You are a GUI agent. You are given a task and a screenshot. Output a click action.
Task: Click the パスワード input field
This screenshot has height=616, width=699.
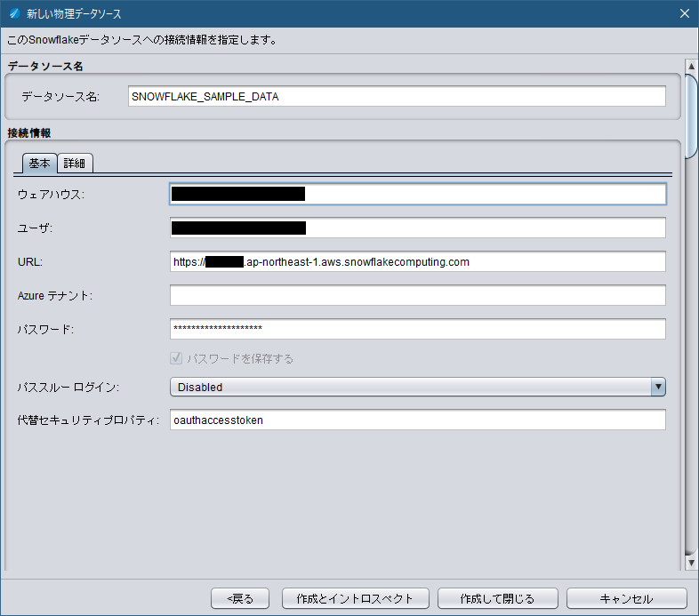click(x=418, y=329)
